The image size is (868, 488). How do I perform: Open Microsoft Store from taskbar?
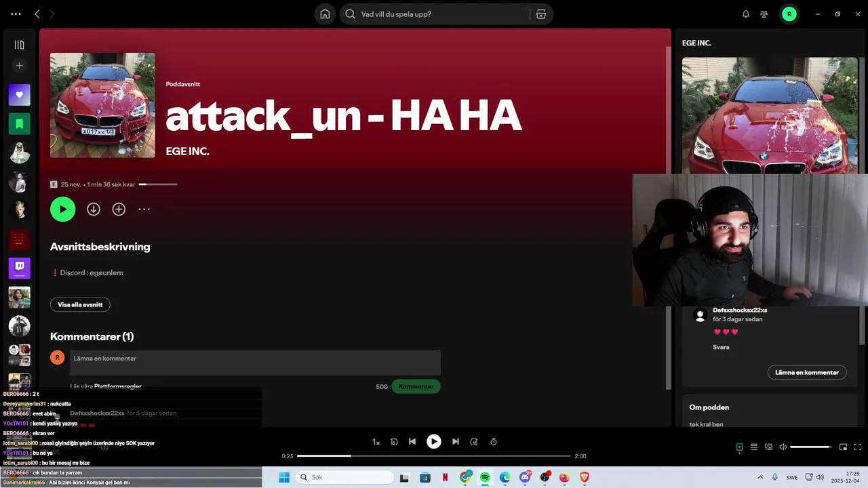pyautogui.click(x=425, y=477)
